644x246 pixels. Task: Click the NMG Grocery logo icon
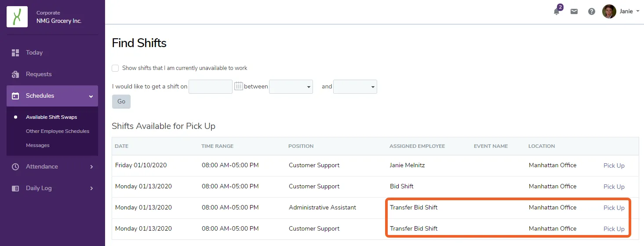coord(17,17)
